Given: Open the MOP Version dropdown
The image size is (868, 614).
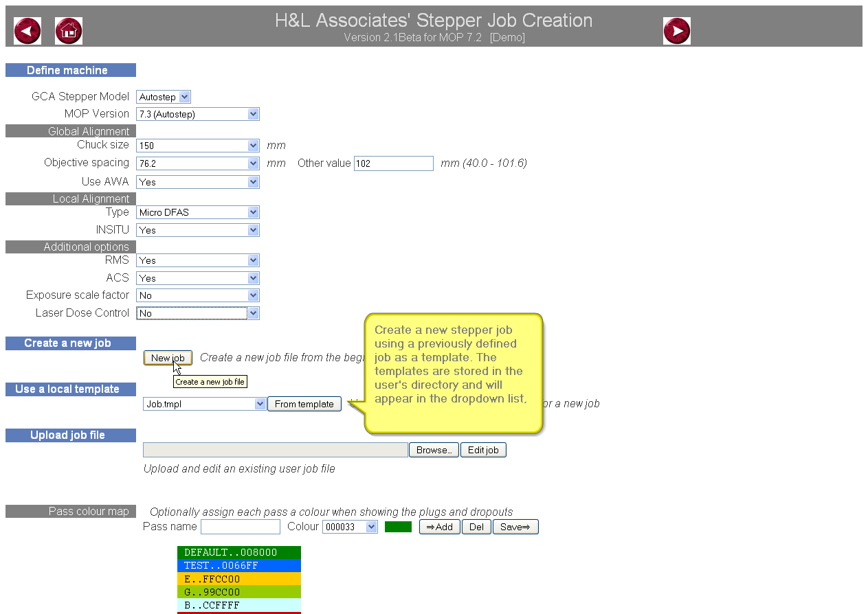Looking at the screenshot, I should click(198, 114).
